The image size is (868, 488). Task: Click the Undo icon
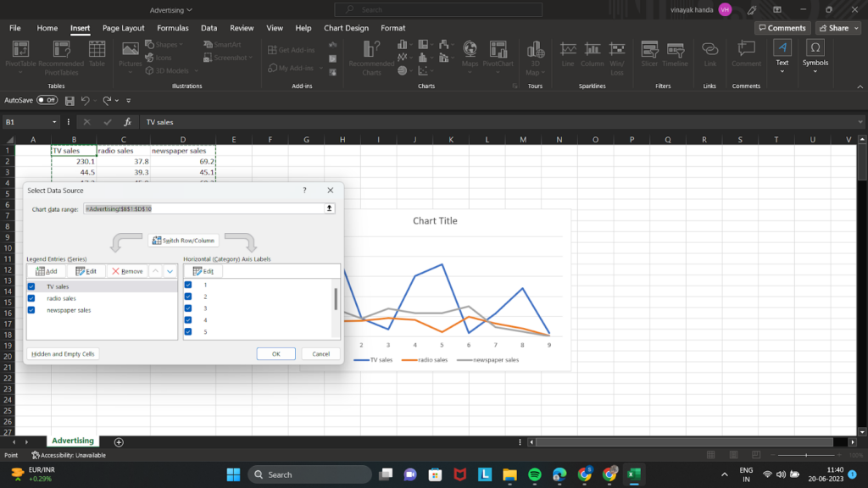pyautogui.click(x=86, y=101)
